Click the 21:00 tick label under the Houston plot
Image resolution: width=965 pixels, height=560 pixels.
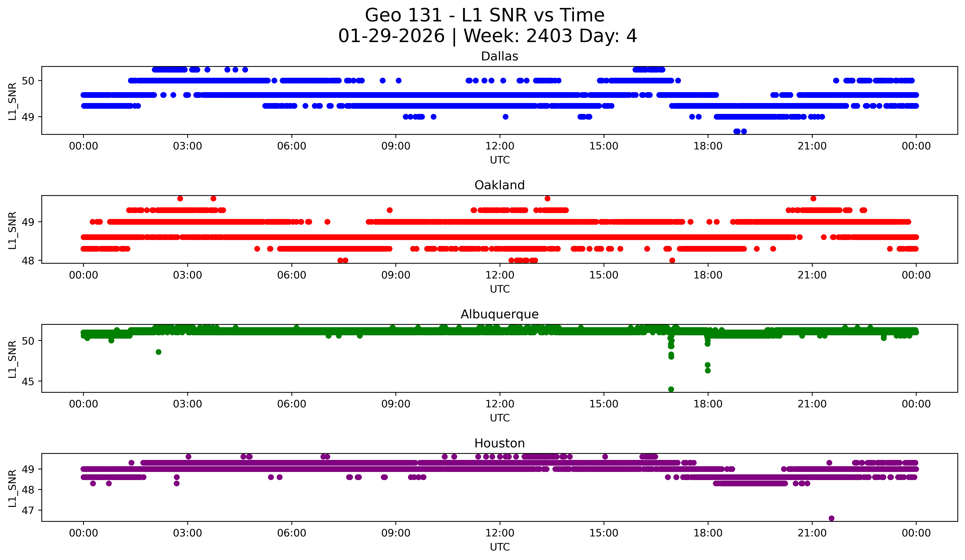tap(812, 533)
